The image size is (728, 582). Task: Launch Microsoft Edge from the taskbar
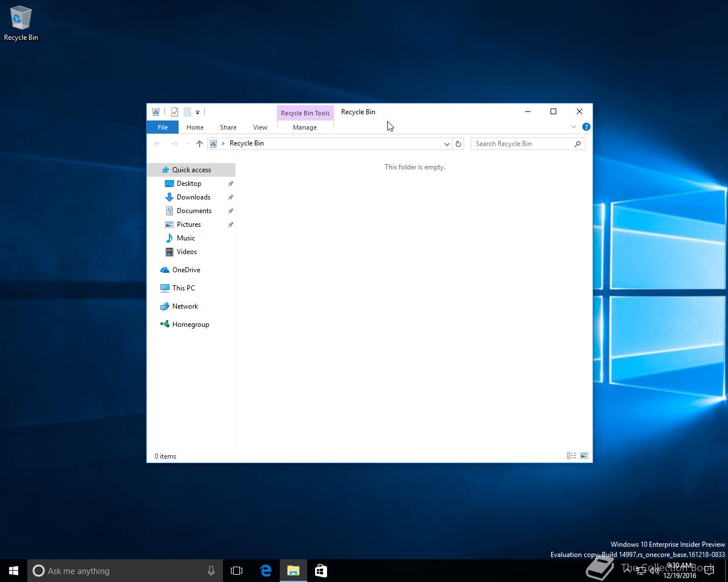click(266, 571)
